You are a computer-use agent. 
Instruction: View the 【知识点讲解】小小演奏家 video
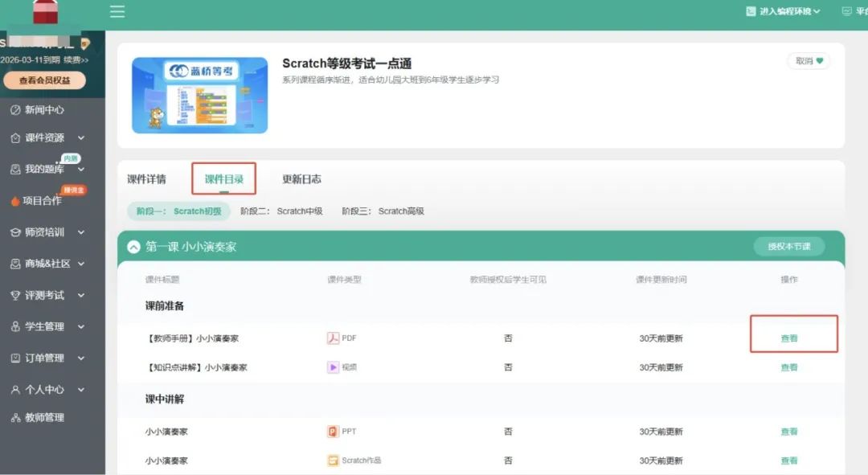pyautogui.click(x=789, y=367)
